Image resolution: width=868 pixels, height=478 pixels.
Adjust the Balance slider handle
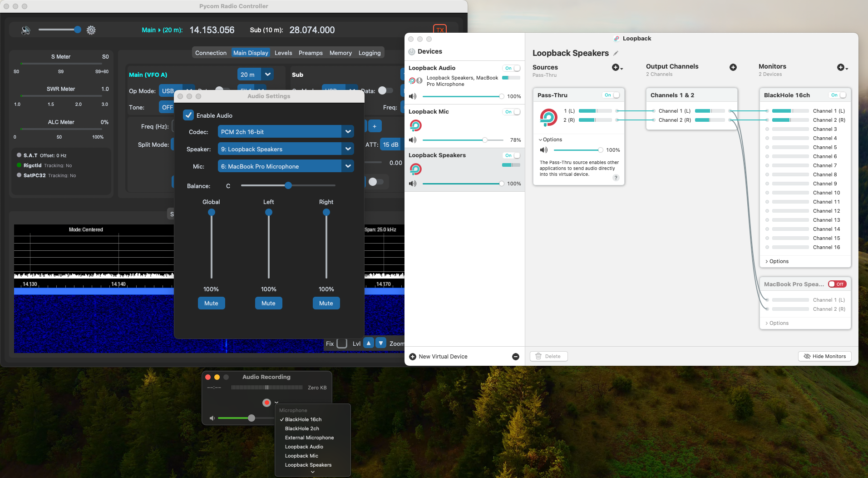coord(288,185)
